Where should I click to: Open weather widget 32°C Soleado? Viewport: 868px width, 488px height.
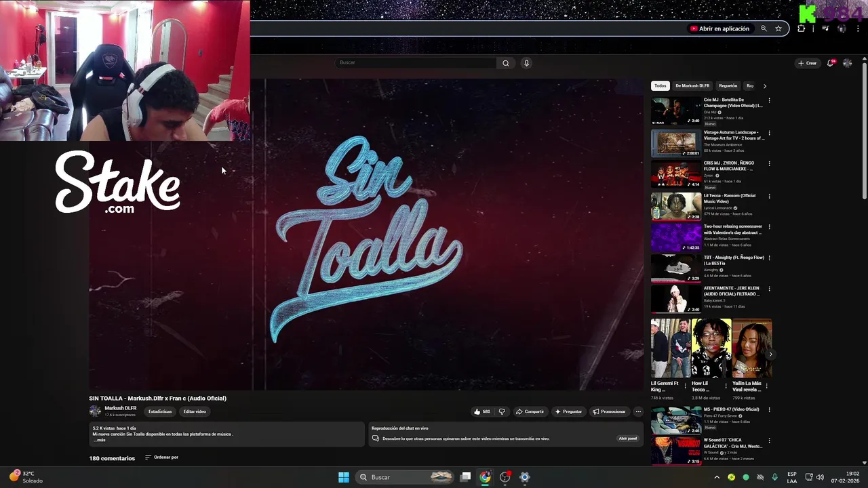(x=26, y=477)
